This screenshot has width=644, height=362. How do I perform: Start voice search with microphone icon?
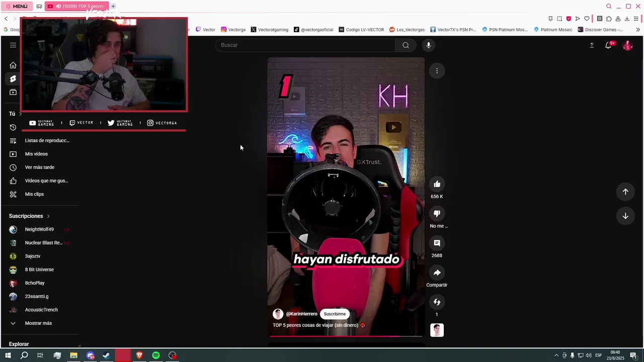click(x=429, y=45)
